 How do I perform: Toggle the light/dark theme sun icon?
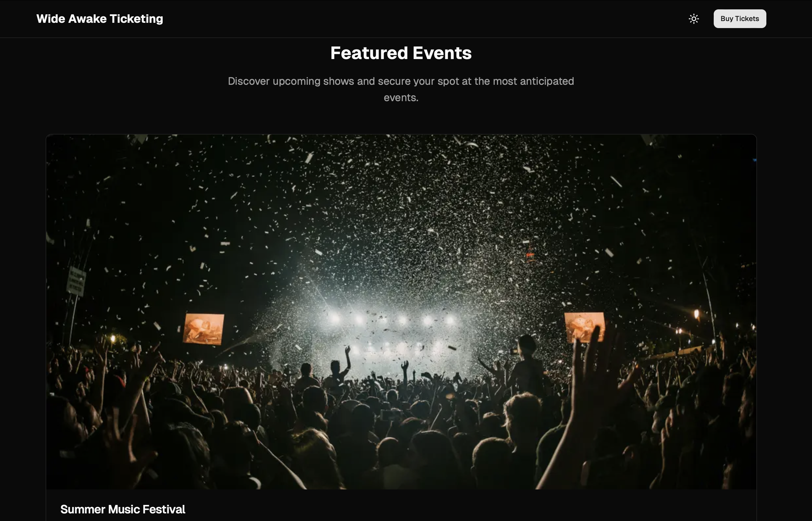click(x=694, y=19)
